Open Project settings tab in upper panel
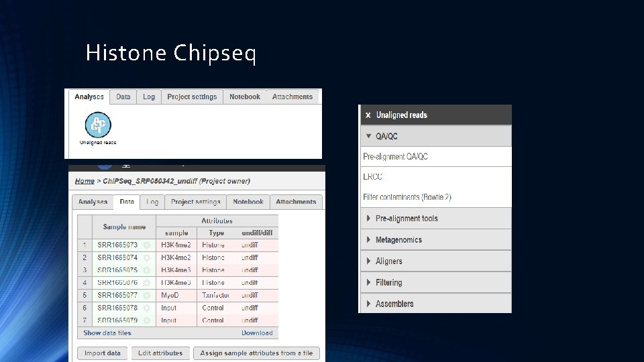This screenshot has width=644, height=362. click(192, 97)
